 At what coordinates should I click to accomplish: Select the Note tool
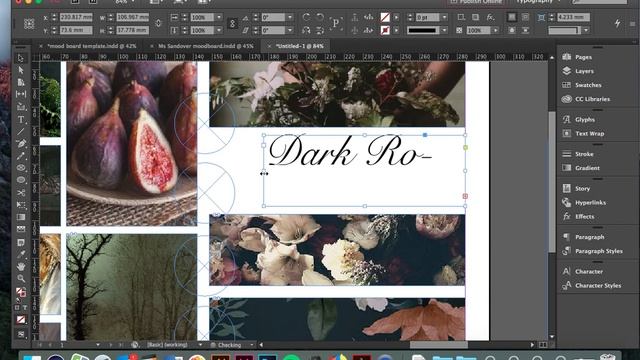[21, 242]
